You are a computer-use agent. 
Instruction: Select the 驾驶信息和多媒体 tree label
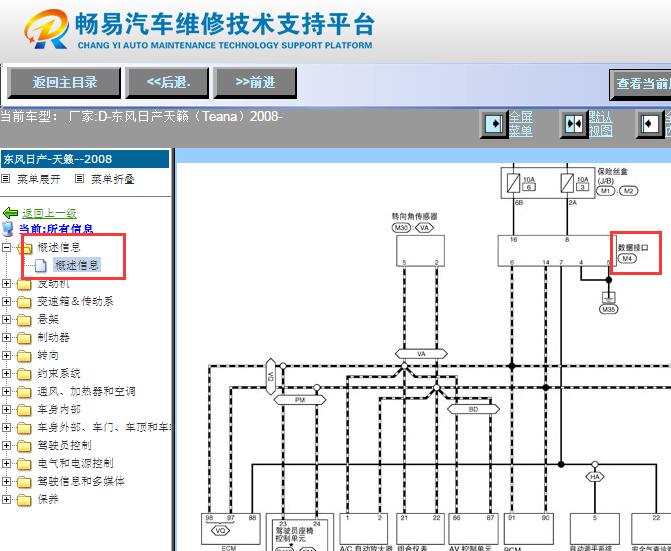[81, 481]
